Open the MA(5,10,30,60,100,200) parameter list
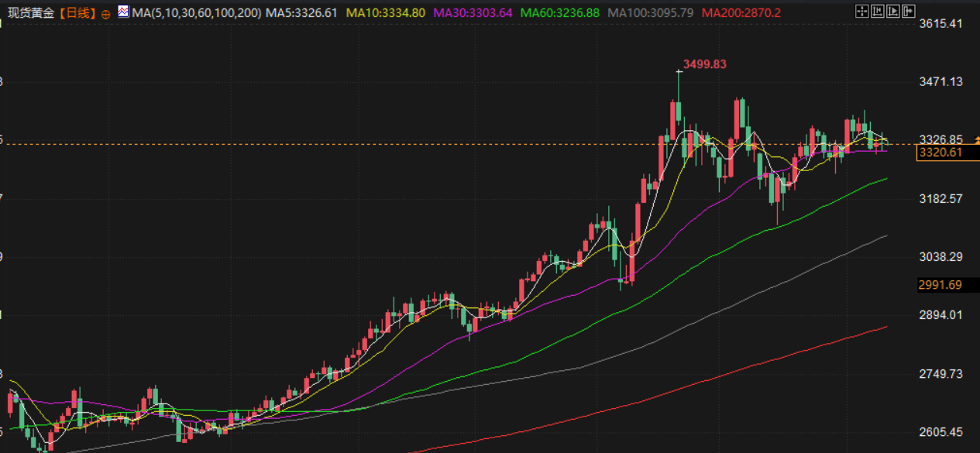The image size is (980, 453). (197, 13)
